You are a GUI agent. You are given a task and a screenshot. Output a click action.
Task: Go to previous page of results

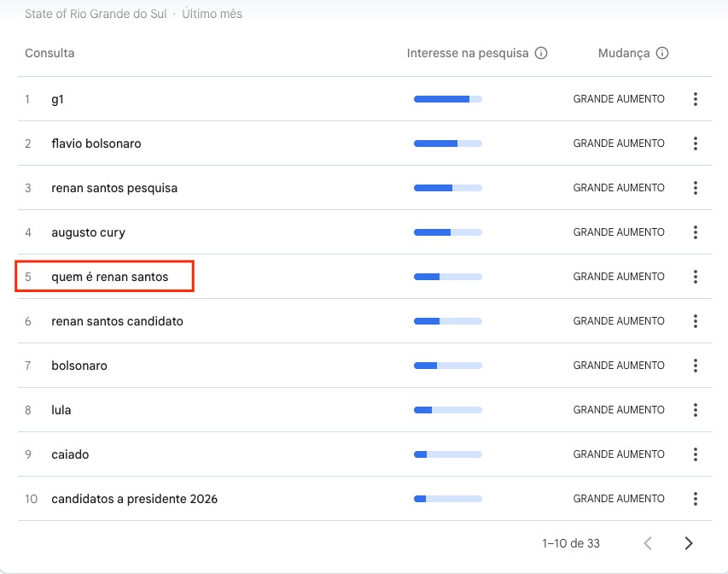(x=648, y=543)
